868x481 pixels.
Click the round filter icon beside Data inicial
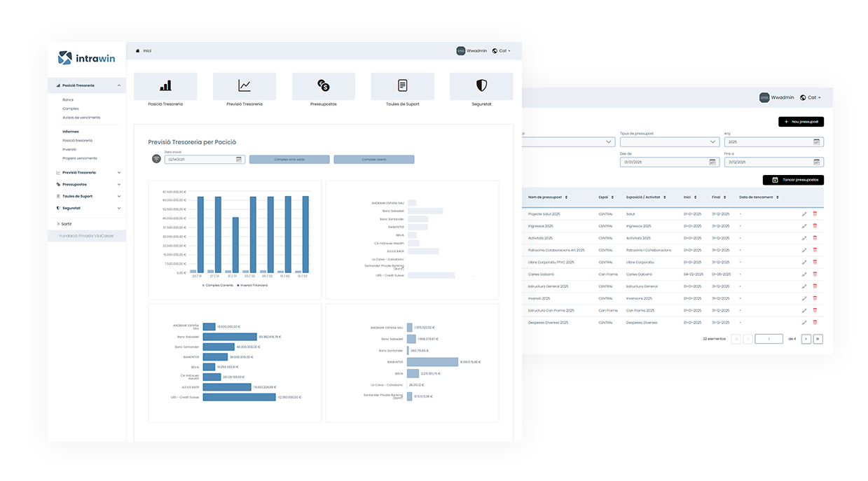coord(156,159)
